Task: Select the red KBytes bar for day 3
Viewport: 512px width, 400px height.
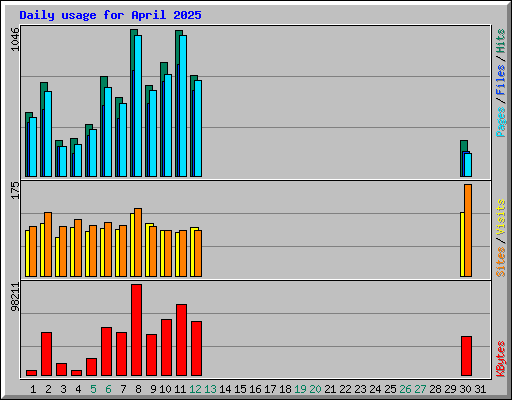Action: (x=61, y=369)
